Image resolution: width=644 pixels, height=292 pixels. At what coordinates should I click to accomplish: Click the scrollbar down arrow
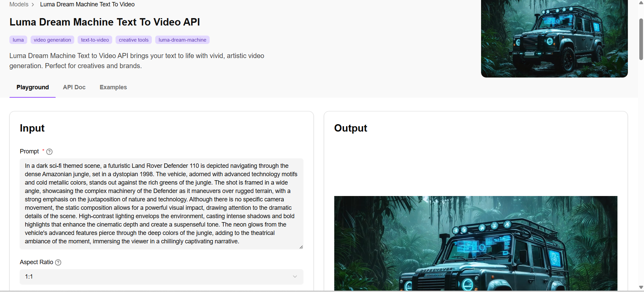tap(641, 287)
